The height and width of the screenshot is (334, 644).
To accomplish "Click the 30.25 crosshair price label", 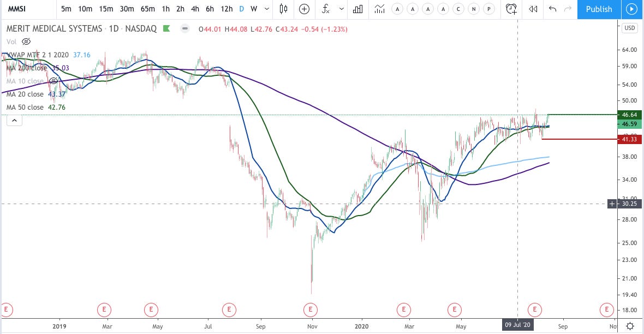I will coord(629,204).
